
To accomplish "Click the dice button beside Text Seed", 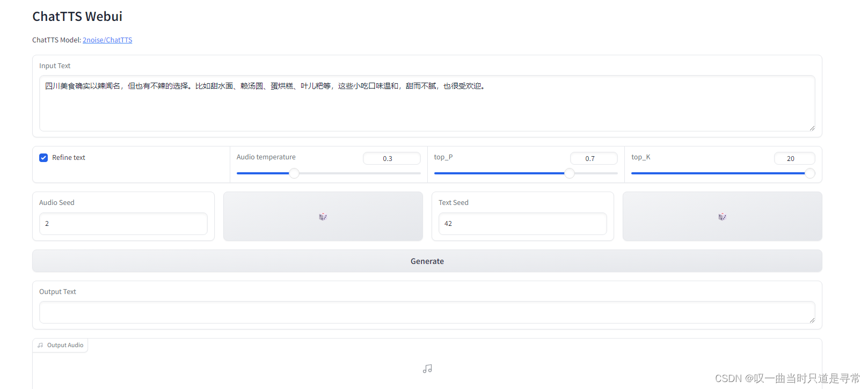I will click(x=722, y=216).
